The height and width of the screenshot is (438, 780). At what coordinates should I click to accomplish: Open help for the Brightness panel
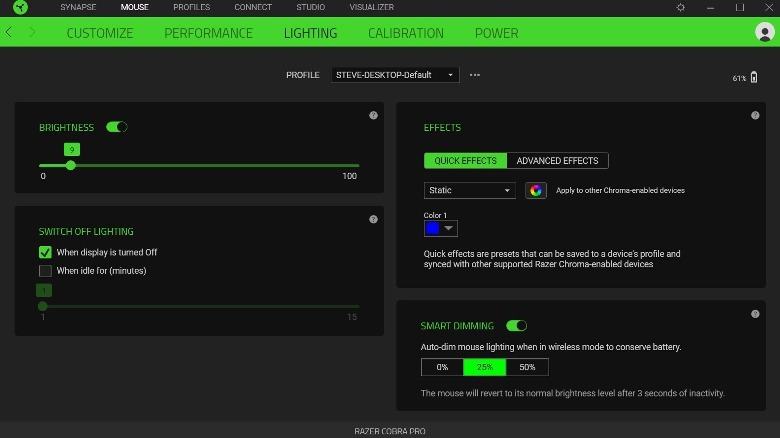pyautogui.click(x=373, y=115)
